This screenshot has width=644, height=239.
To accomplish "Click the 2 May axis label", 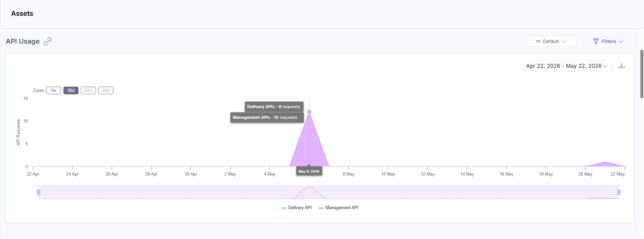I will point(230,174).
